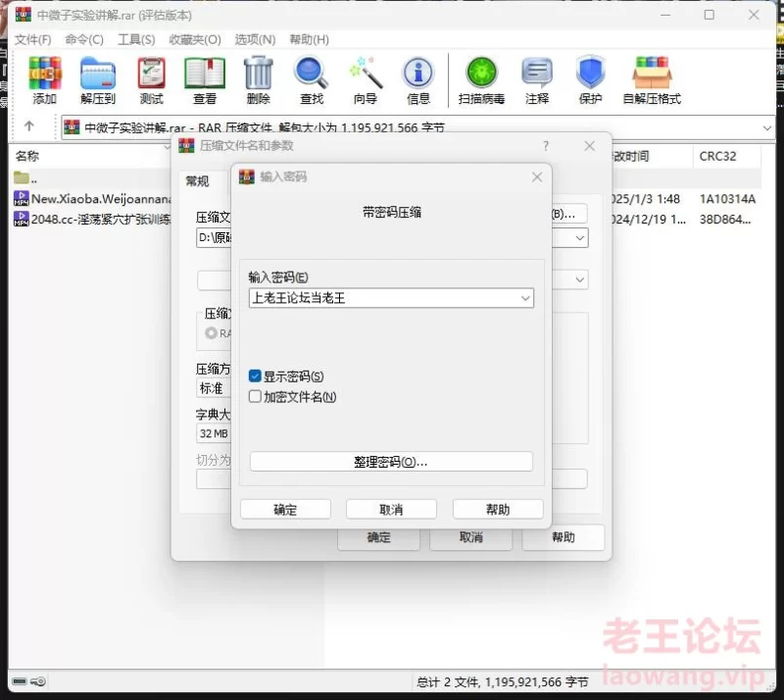Click the 扫描病毒 (Virus scan) icon
784x700 pixels.
point(481,80)
